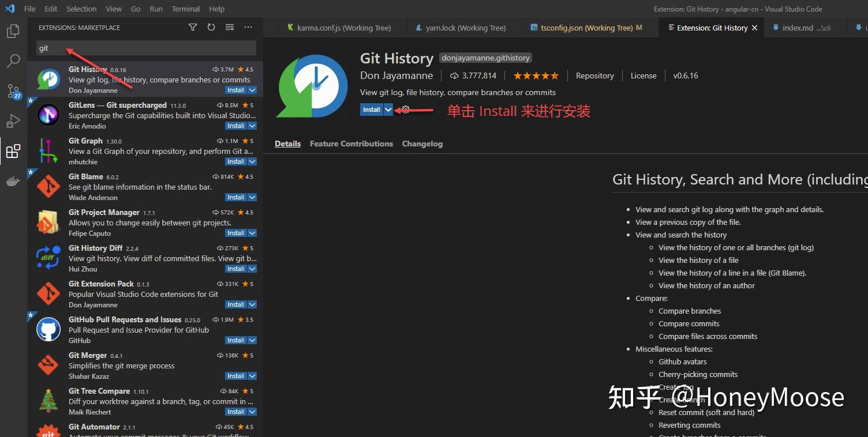The image size is (868, 437).
Task: Open the Views and More Actions menu
Action: point(248,27)
